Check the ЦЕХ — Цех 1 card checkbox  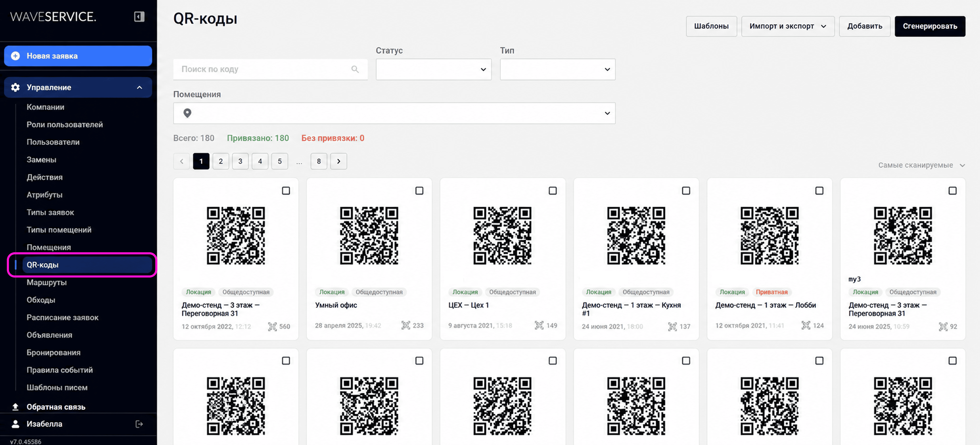pyautogui.click(x=553, y=191)
